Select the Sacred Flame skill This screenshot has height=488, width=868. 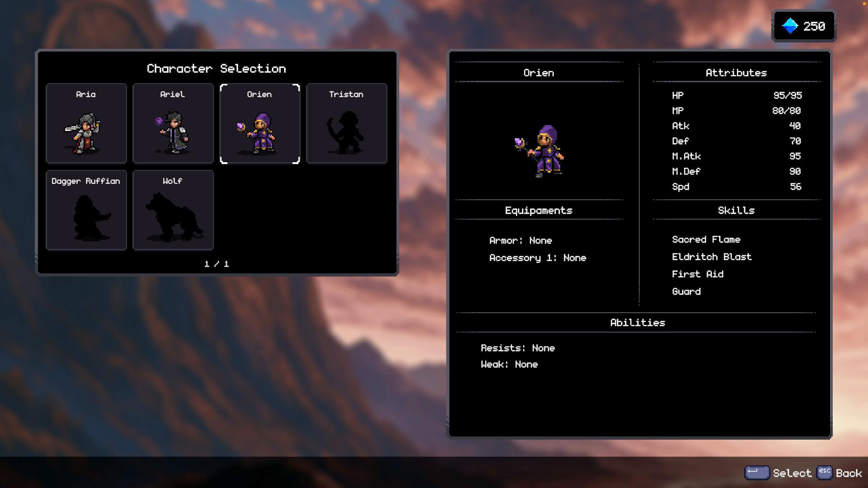click(705, 239)
